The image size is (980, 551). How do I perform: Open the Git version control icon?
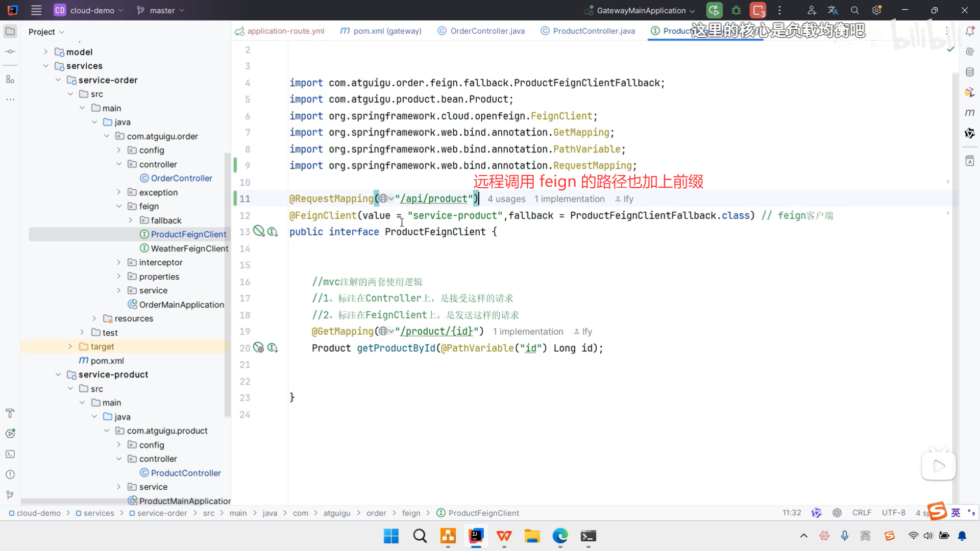10,495
